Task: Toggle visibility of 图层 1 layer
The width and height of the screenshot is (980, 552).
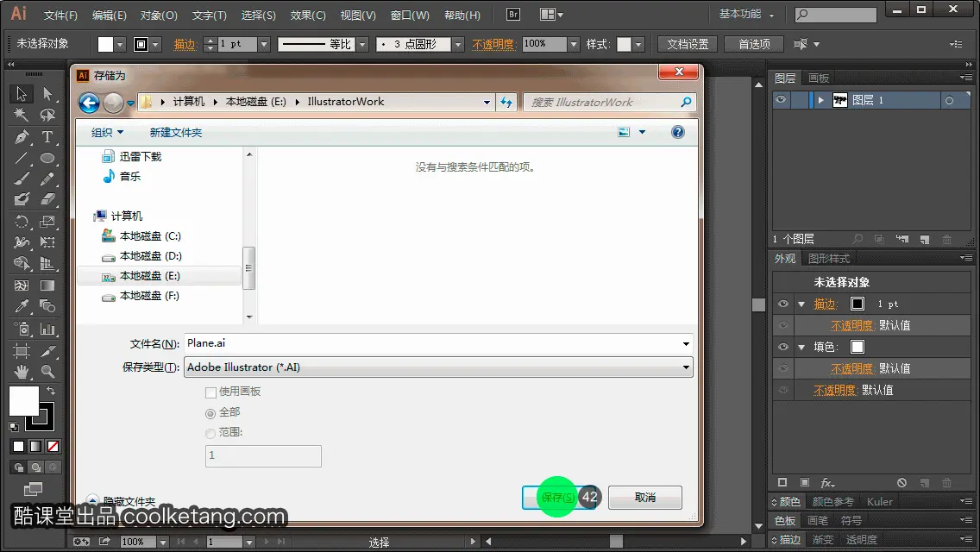Action: coord(781,99)
